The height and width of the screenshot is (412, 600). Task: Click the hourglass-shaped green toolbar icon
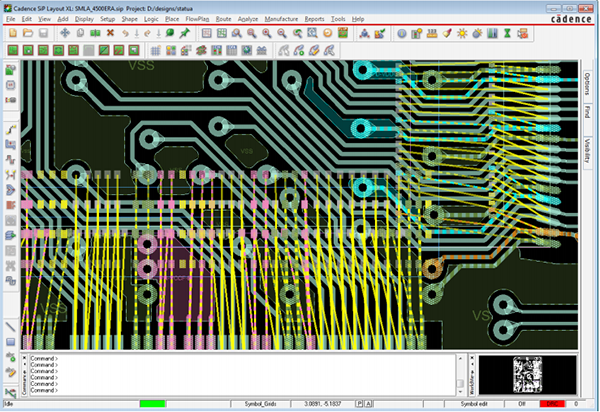tap(507, 34)
